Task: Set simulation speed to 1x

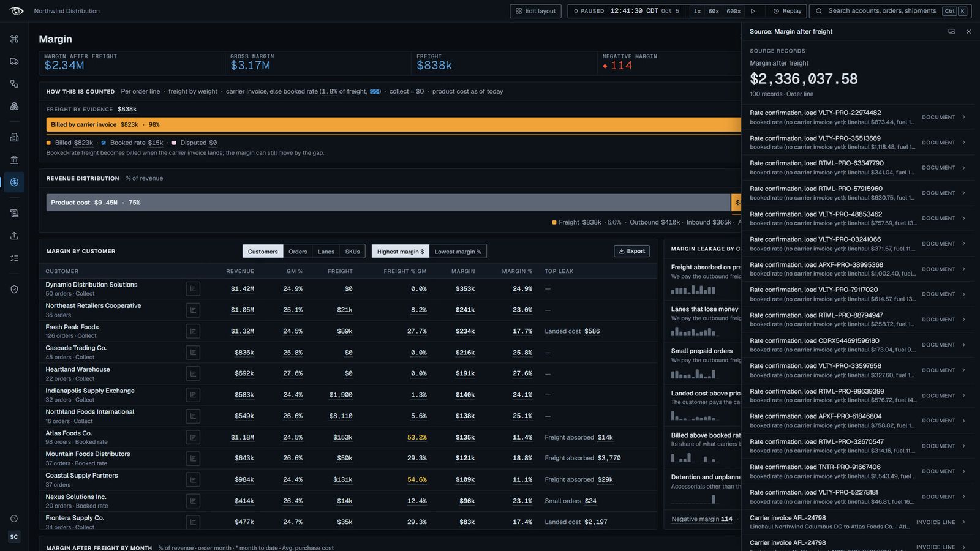Action: [697, 11]
